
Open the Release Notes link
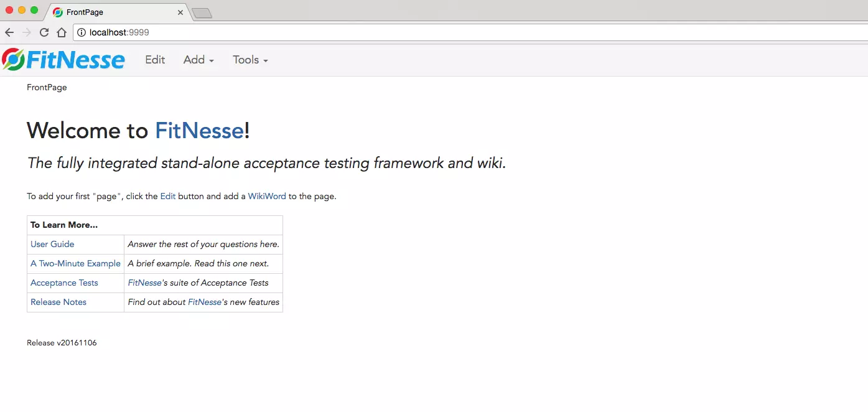point(58,302)
